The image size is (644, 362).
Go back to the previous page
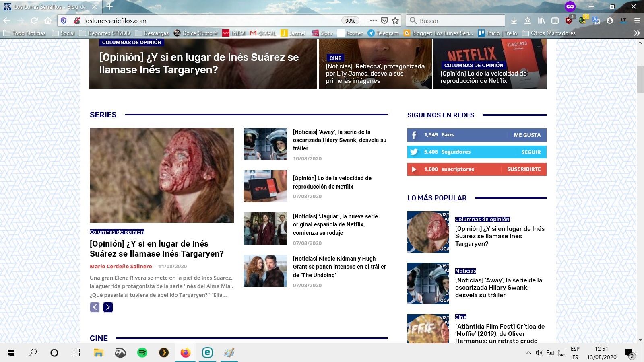(7, 21)
